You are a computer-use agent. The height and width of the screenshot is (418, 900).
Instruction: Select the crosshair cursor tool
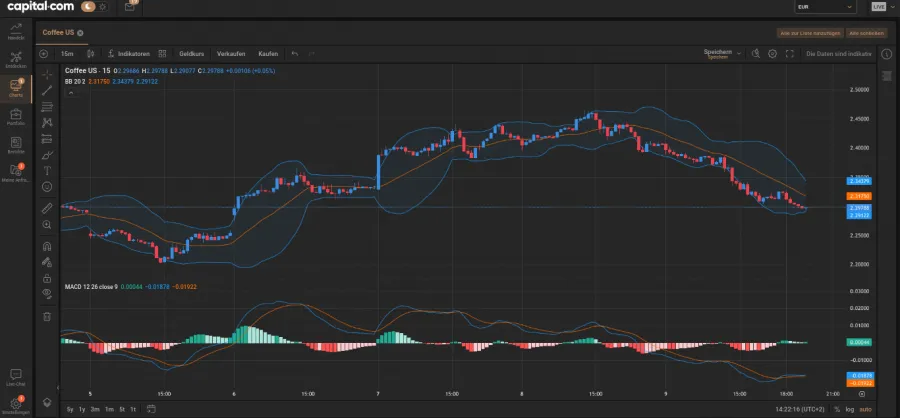(x=47, y=74)
